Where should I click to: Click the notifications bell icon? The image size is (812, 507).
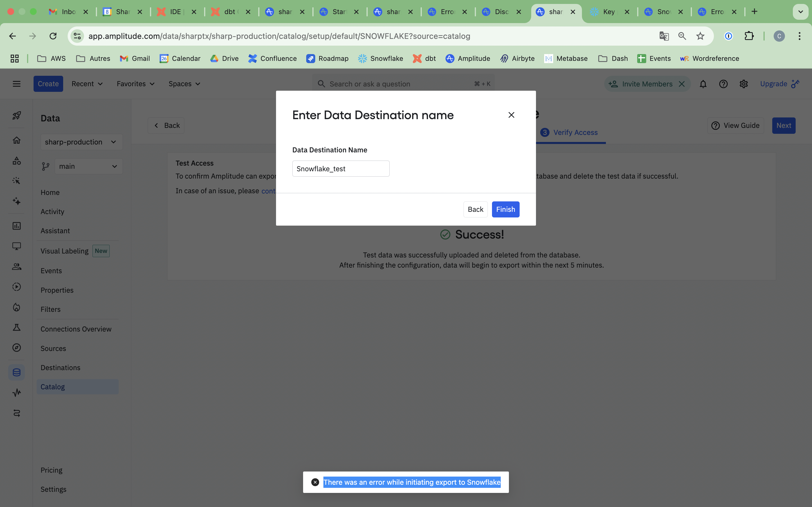click(703, 84)
